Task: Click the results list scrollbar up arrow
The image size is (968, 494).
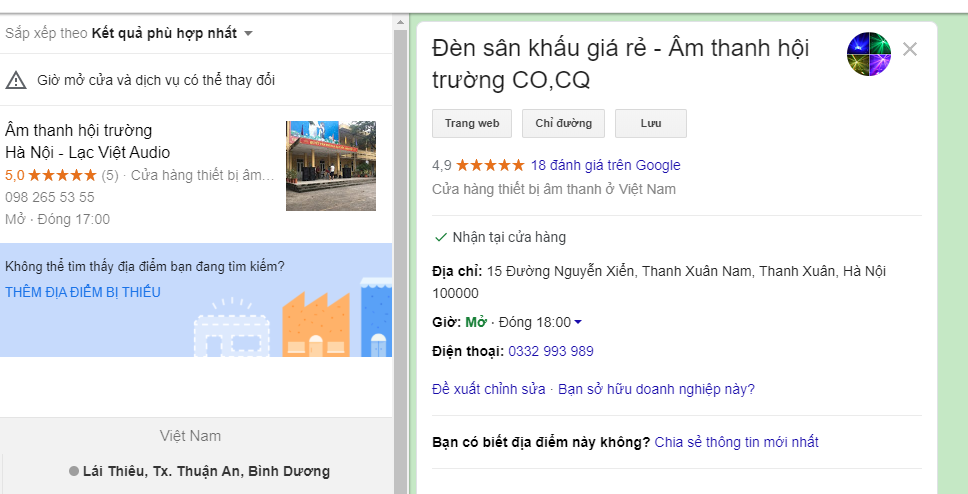Action: tap(400, 22)
